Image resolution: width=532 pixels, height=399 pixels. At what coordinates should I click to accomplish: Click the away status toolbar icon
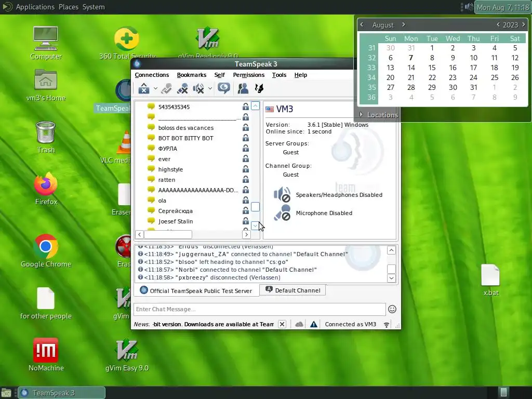(x=144, y=88)
